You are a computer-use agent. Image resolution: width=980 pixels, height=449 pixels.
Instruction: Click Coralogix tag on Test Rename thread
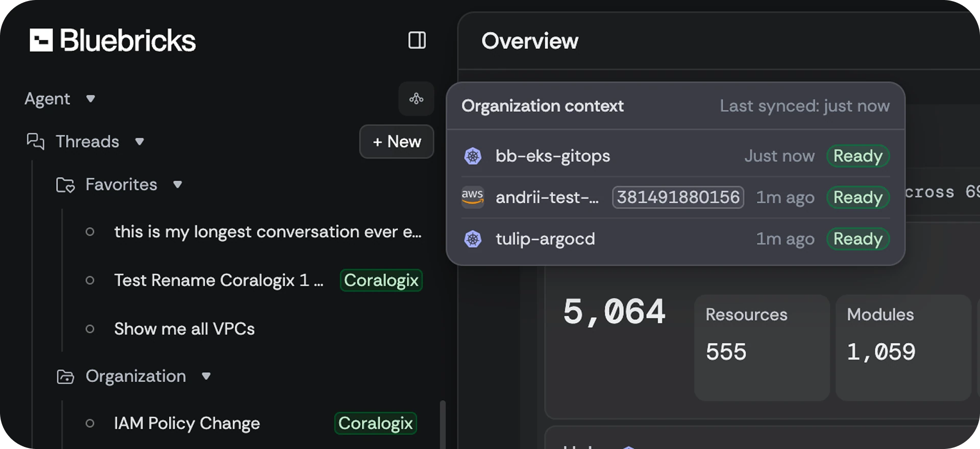point(381,280)
